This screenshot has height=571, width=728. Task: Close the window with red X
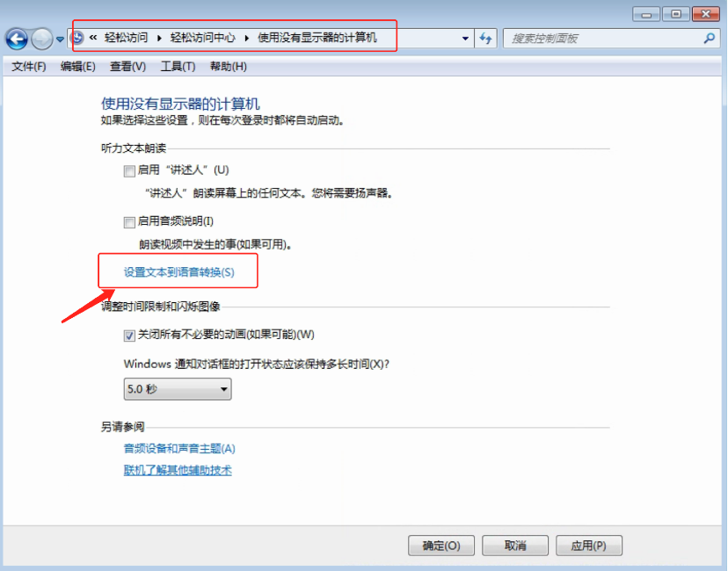706,14
